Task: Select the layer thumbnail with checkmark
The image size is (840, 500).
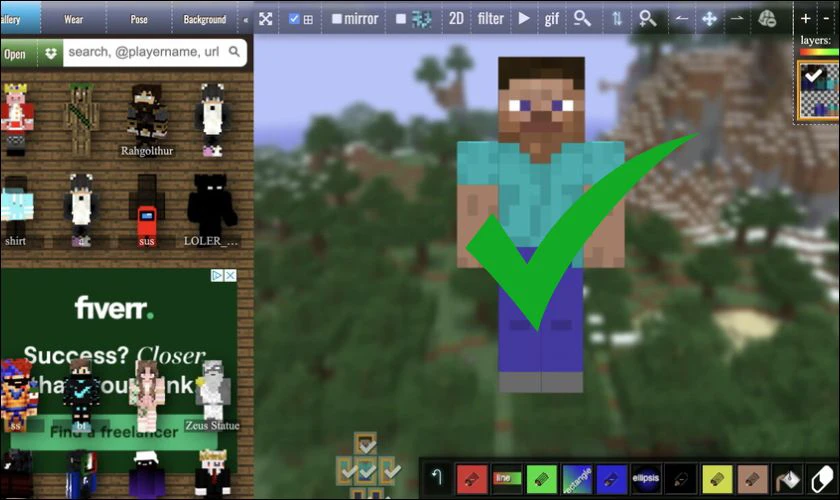Action: (x=818, y=90)
